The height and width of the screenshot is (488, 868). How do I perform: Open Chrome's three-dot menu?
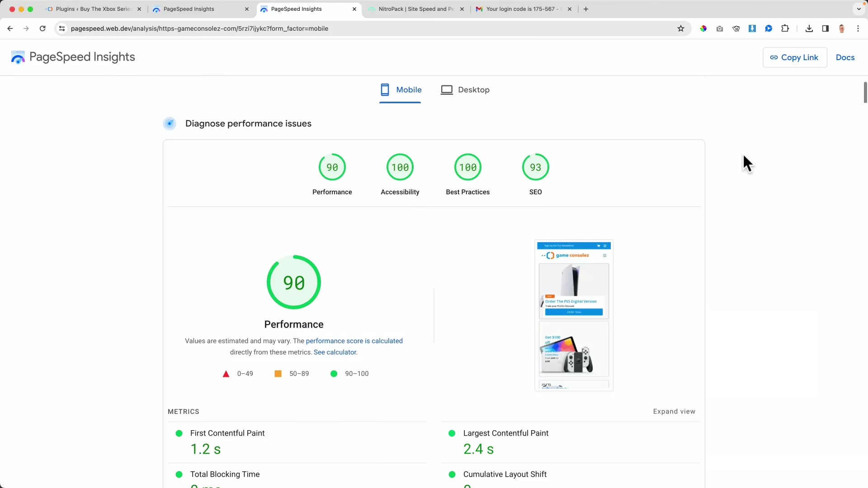pyautogui.click(x=858, y=28)
